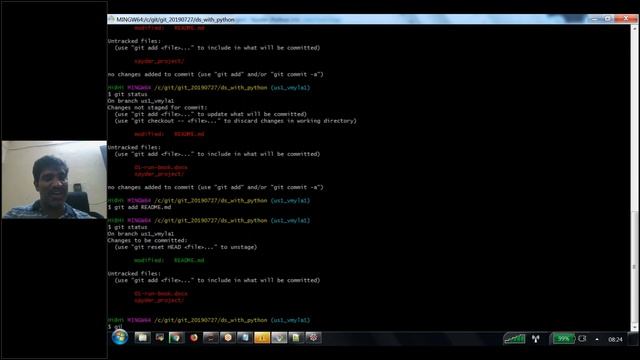Click the "$ git add README.md" command line
This screenshot has height=360, width=640.
pos(140,207)
